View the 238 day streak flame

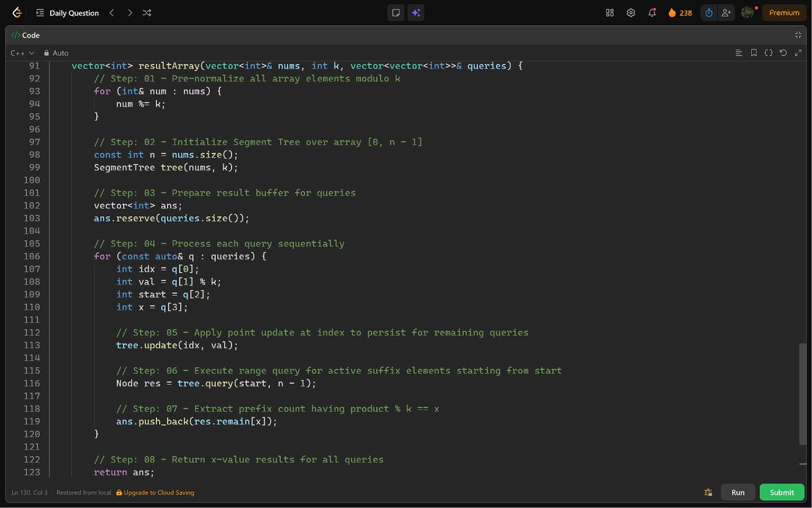(x=680, y=13)
